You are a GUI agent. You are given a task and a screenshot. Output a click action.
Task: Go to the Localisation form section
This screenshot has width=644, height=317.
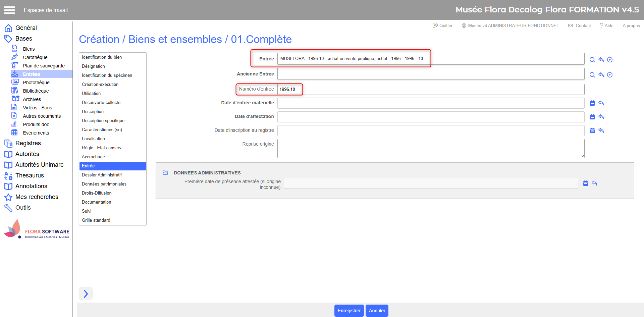coord(93,139)
